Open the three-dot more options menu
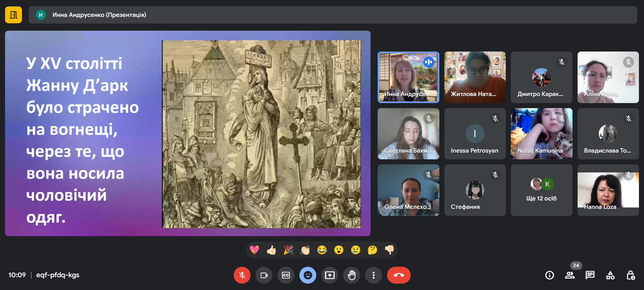Image resolution: width=644 pixels, height=290 pixels. [373, 275]
